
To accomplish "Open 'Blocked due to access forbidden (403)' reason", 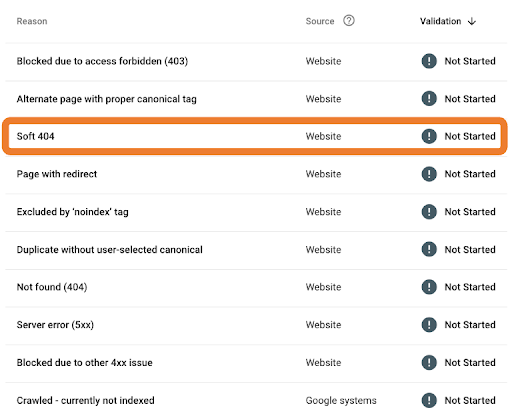I will coord(102,61).
